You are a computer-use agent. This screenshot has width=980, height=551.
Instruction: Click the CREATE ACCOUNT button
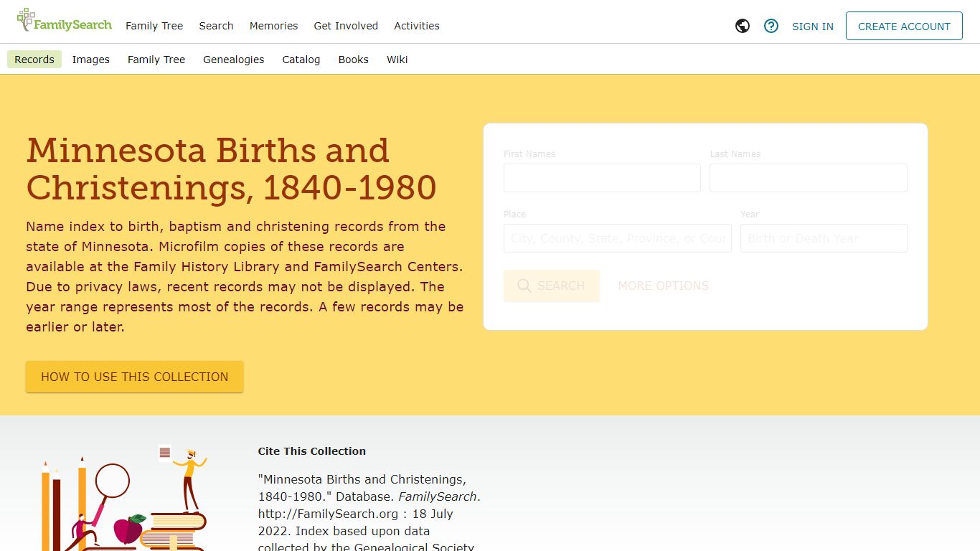904,26
